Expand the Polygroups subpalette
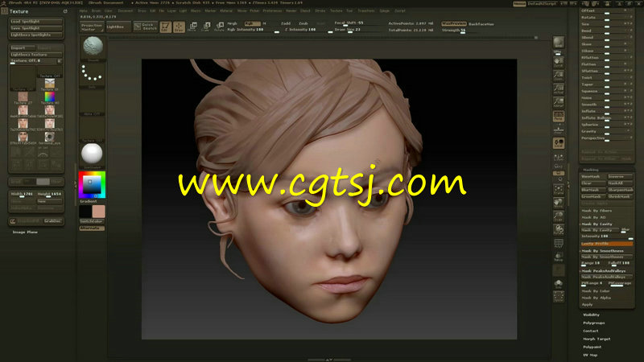This screenshot has width=644, height=362. tap(594, 323)
